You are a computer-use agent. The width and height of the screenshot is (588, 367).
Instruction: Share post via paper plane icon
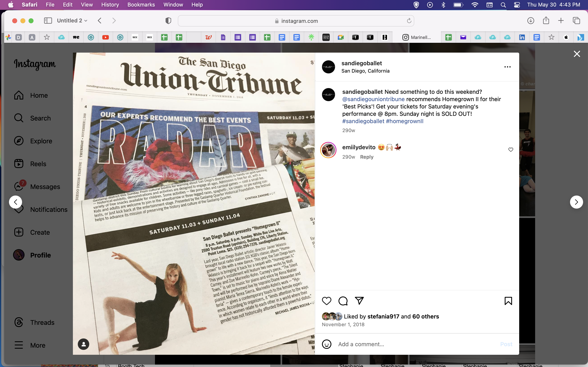tap(359, 301)
